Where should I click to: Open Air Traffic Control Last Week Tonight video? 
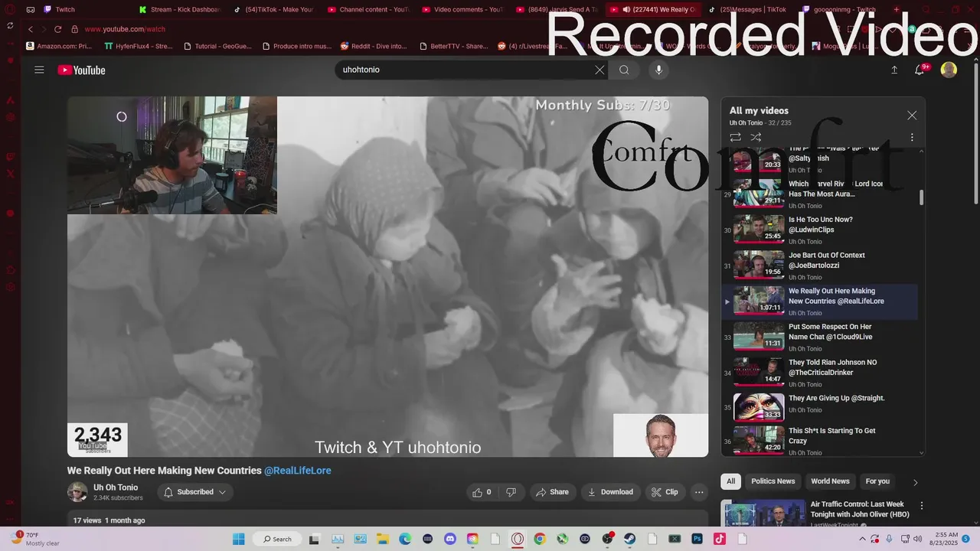[859, 510]
